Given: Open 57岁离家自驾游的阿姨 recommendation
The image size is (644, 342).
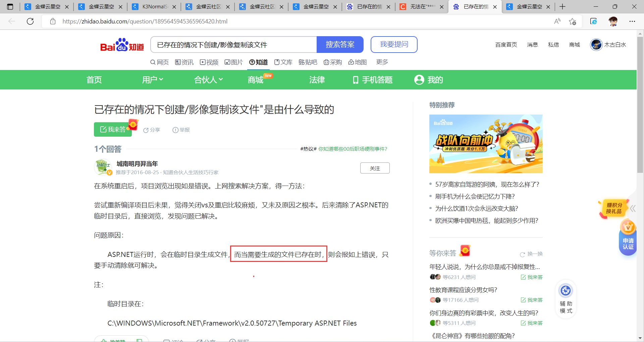Looking at the screenshot, I should (487, 185).
